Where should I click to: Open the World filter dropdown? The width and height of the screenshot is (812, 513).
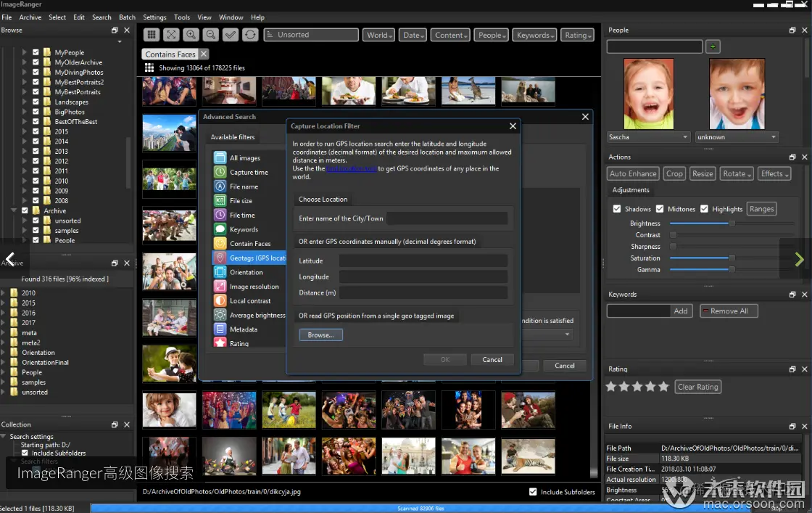378,35
